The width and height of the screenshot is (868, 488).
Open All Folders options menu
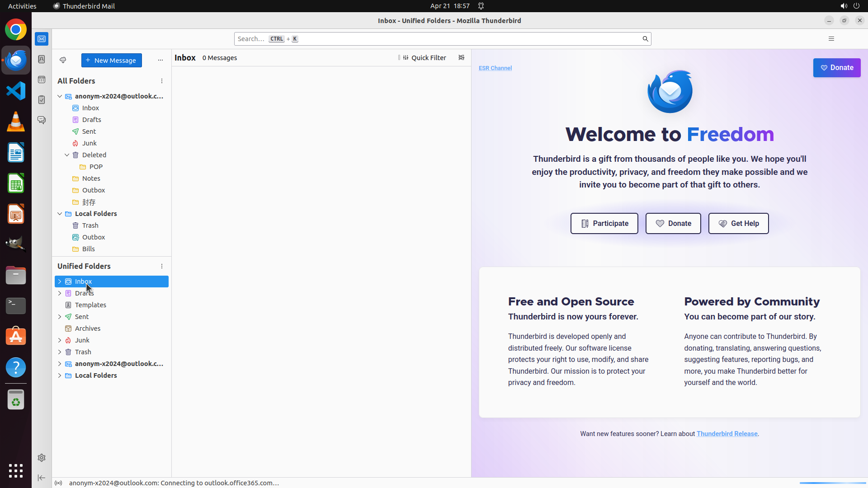[x=162, y=81]
